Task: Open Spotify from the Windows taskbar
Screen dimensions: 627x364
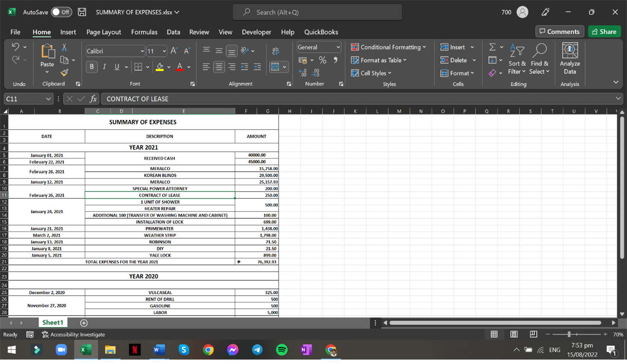Action: [x=282, y=350]
